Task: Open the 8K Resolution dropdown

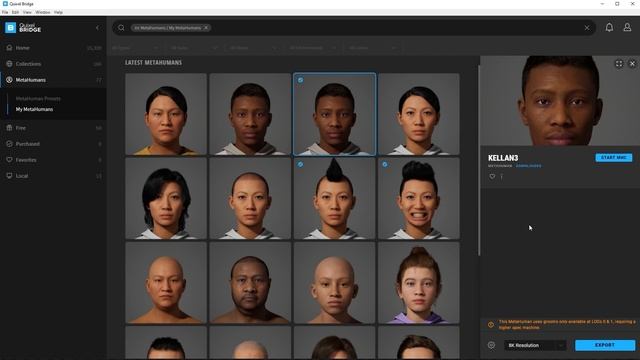Action: [x=535, y=345]
